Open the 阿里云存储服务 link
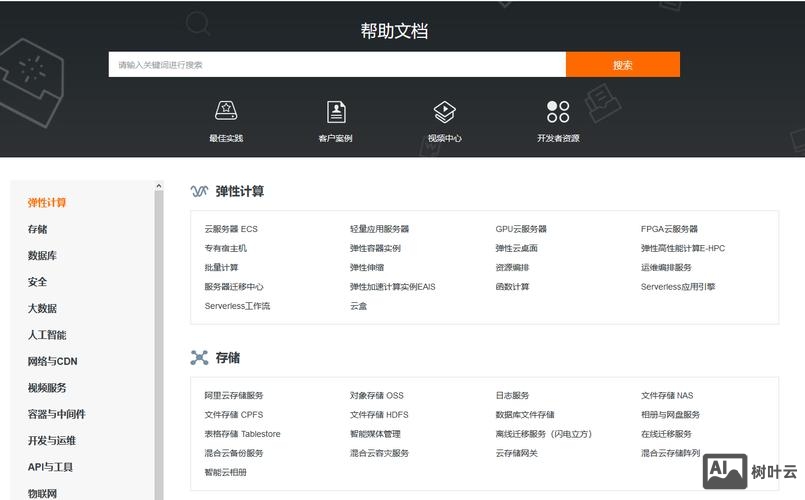The width and height of the screenshot is (805, 500). click(234, 396)
